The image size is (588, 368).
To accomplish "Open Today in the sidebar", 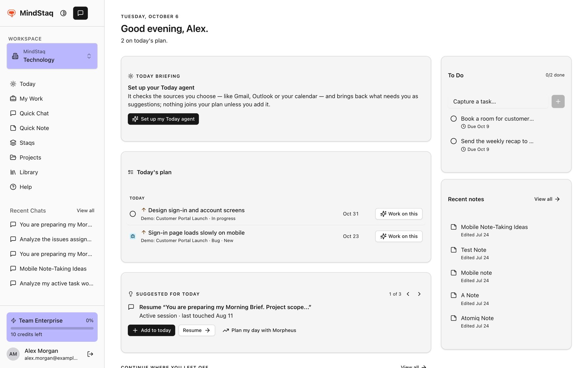I will pyautogui.click(x=52, y=84).
